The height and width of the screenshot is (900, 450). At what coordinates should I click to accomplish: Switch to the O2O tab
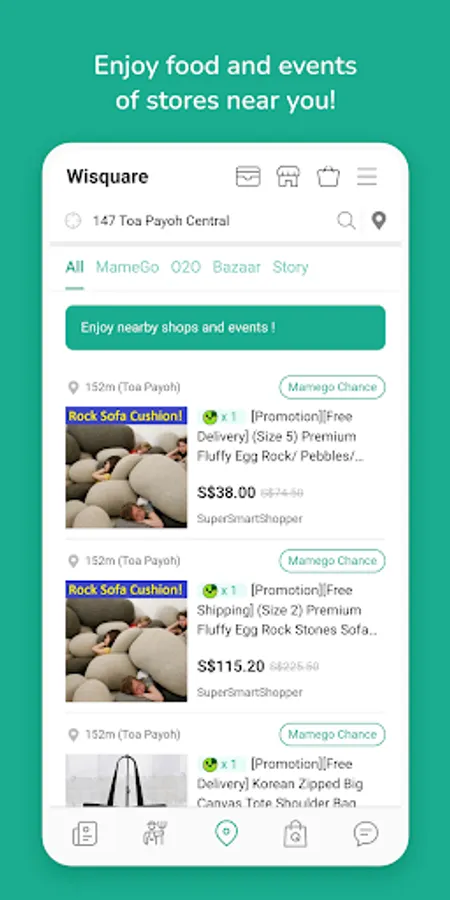pos(186,267)
